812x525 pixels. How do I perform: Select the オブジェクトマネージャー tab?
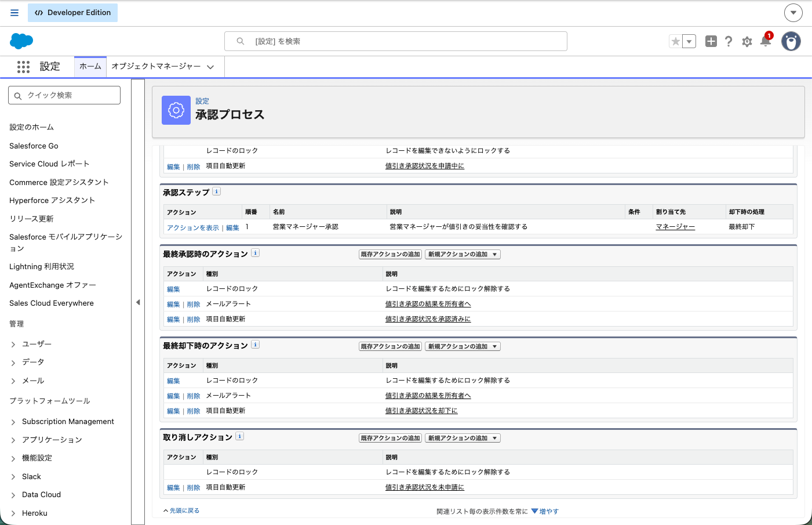click(156, 67)
